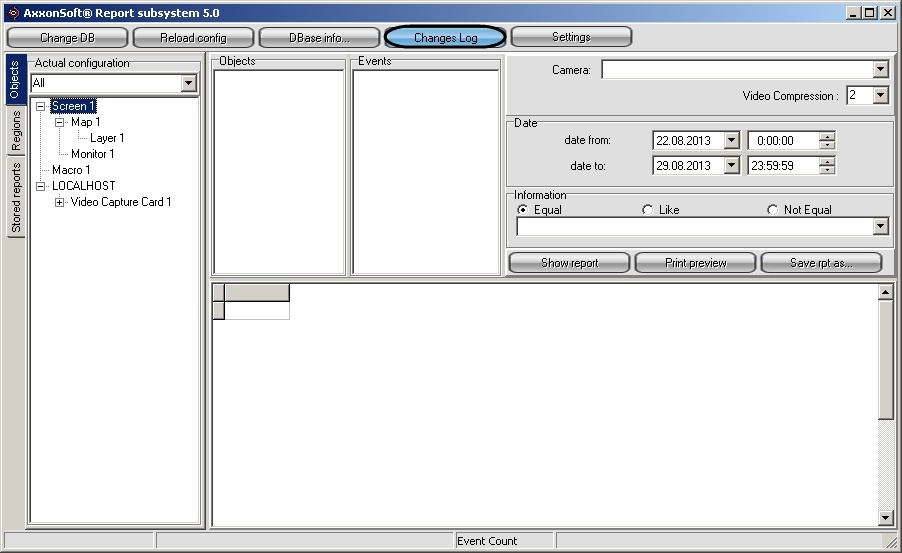Click the Event Count status bar field

(504, 541)
